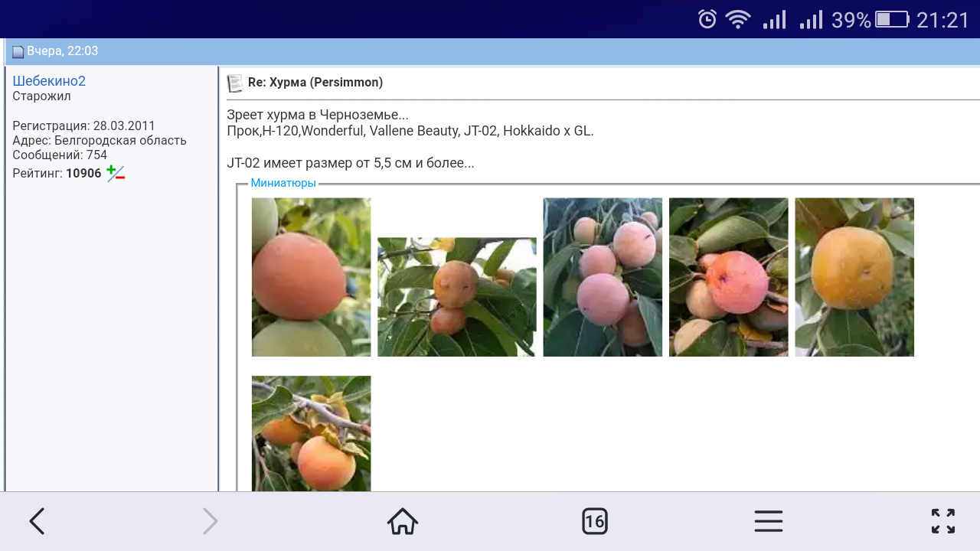Open the Шебекино2 user profile link
Viewport: 980px width, 551px height.
(x=49, y=81)
